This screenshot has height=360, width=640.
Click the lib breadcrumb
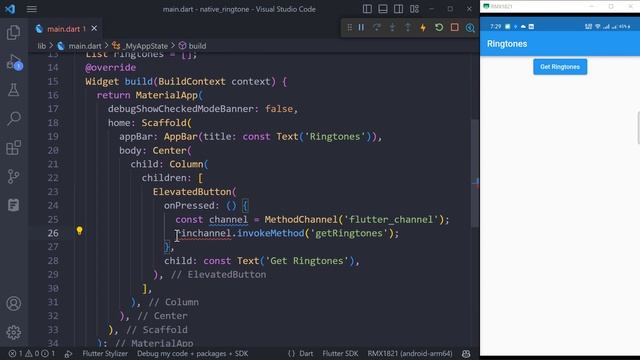point(42,46)
